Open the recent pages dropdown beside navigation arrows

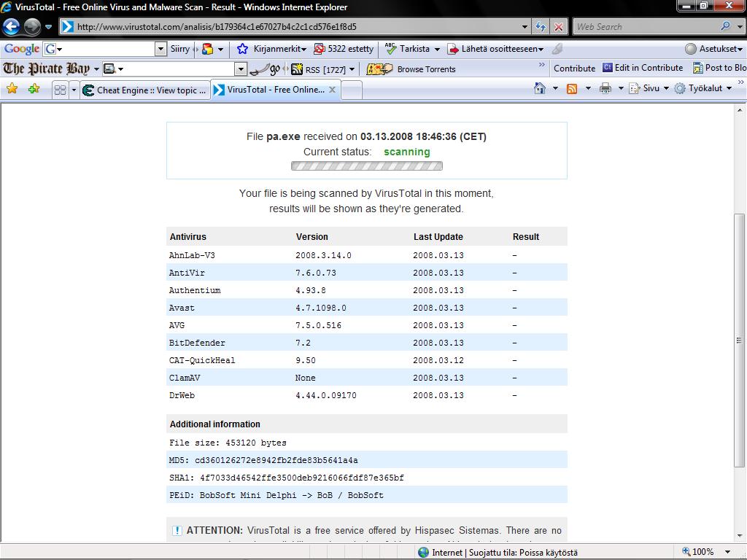pyautogui.click(x=48, y=27)
